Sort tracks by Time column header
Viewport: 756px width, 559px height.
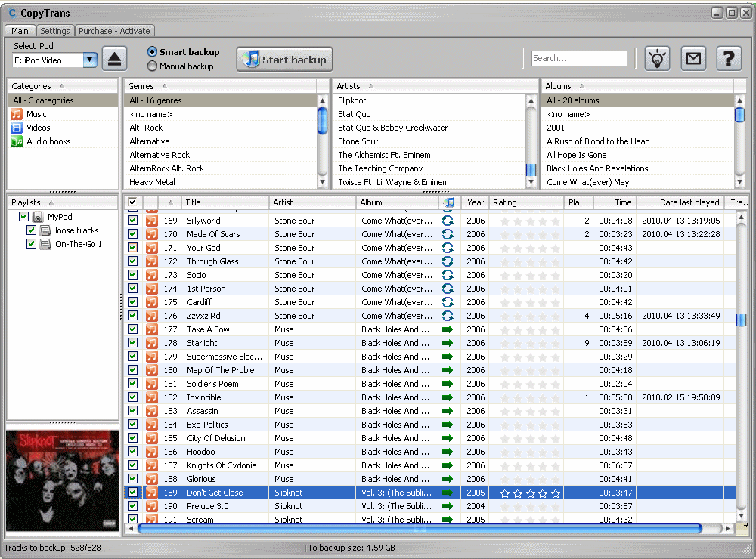click(x=615, y=202)
